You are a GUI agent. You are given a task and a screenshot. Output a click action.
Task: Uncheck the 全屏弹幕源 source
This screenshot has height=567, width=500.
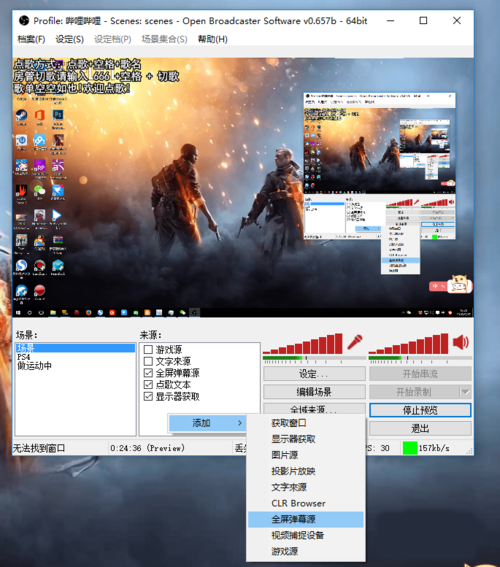pyautogui.click(x=148, y=373)
